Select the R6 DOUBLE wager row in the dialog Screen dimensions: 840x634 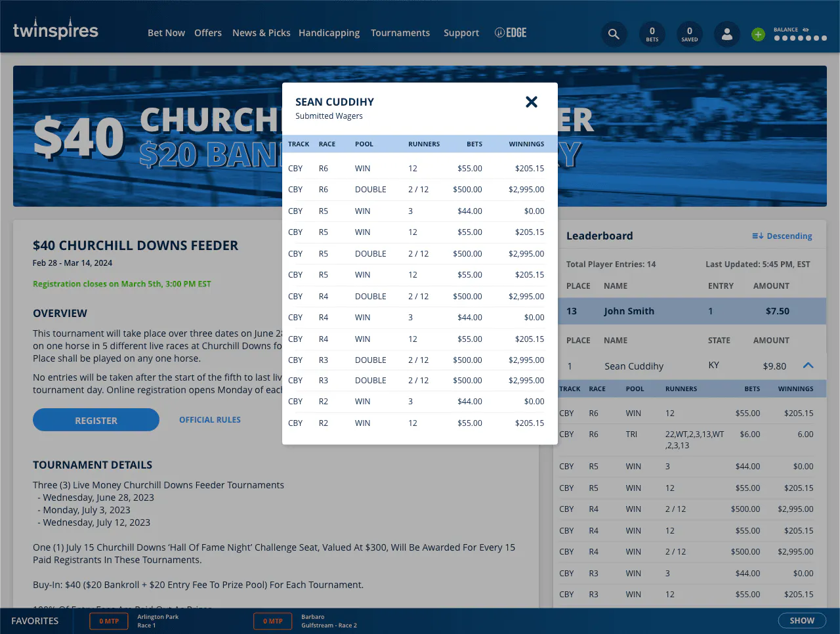[x=420, y=190]
